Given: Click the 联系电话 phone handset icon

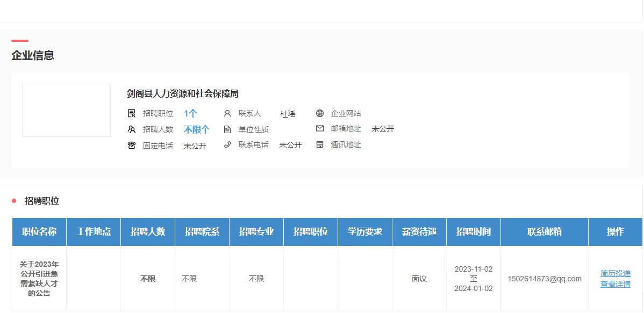Looking at the screenshot, I should (x=227, y=144).
